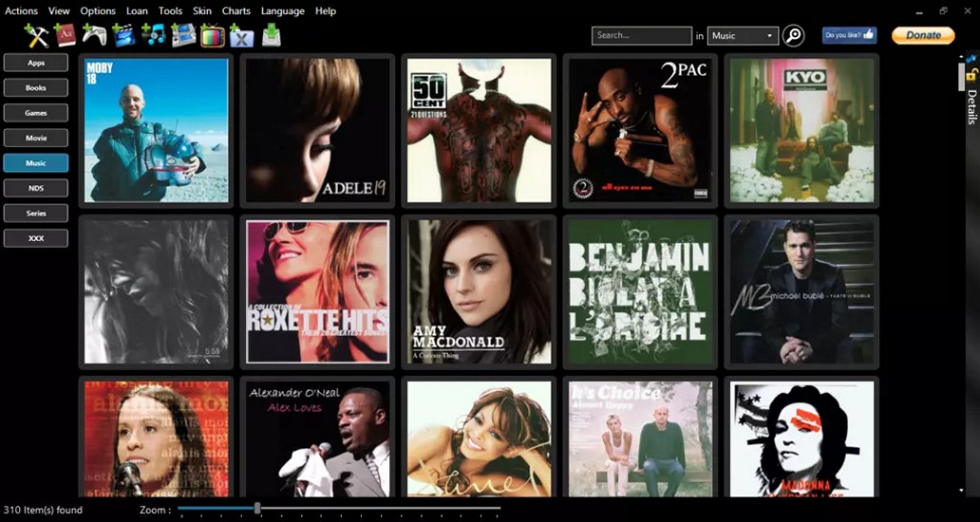
Task: Open the Options menu
Action: pyautogui.click(x=98, y=10)
